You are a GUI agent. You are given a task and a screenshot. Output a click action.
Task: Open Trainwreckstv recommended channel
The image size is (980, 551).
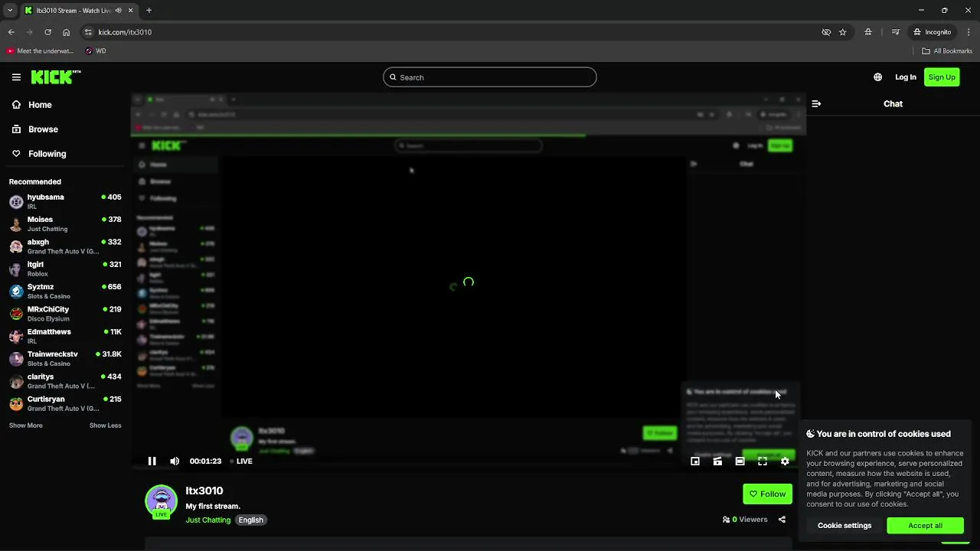pyautogui.click(x=65, y=358)
